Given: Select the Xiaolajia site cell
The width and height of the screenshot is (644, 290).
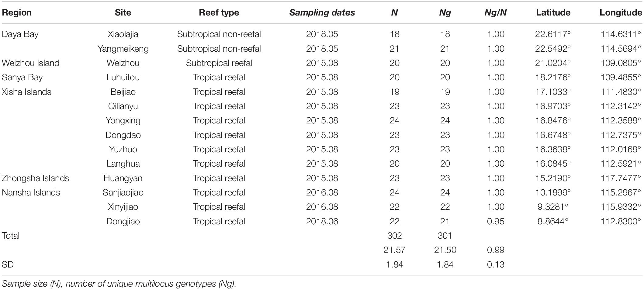Looking at the screenshot, I should point(123,34).
